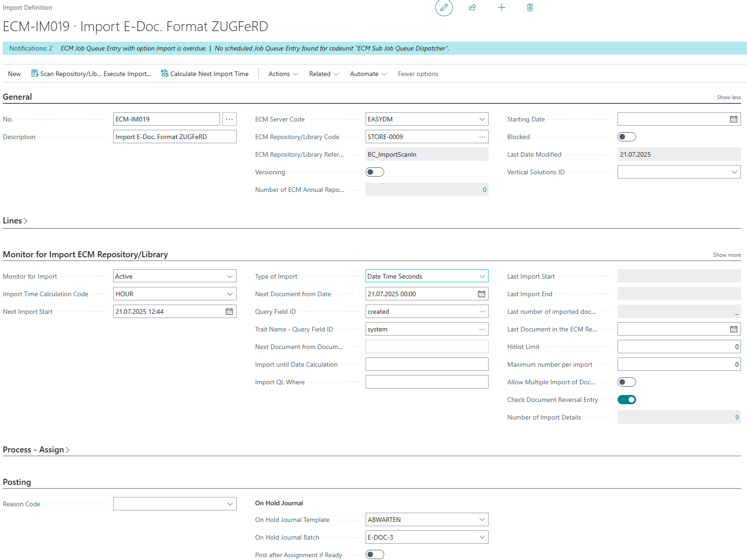
Task: Open the Starting Date calendar picker
Action: tap(733, 119)
